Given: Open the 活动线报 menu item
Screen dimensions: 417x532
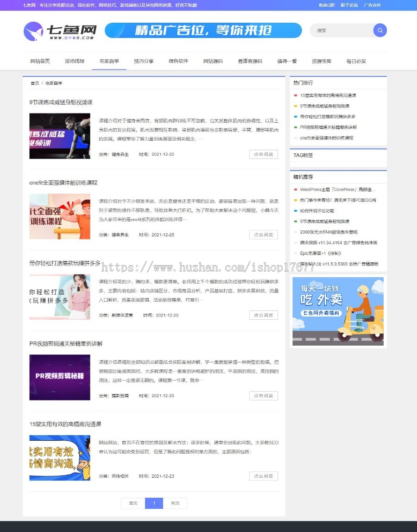Looking at the screenshot, I should [x=75, y=61].
